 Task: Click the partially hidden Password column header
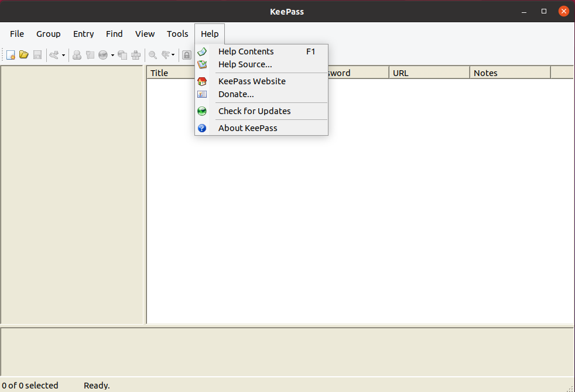358,73
